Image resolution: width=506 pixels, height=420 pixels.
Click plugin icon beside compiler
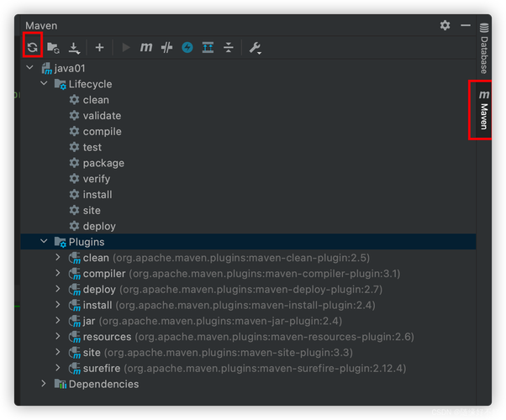tap(75, 274)
